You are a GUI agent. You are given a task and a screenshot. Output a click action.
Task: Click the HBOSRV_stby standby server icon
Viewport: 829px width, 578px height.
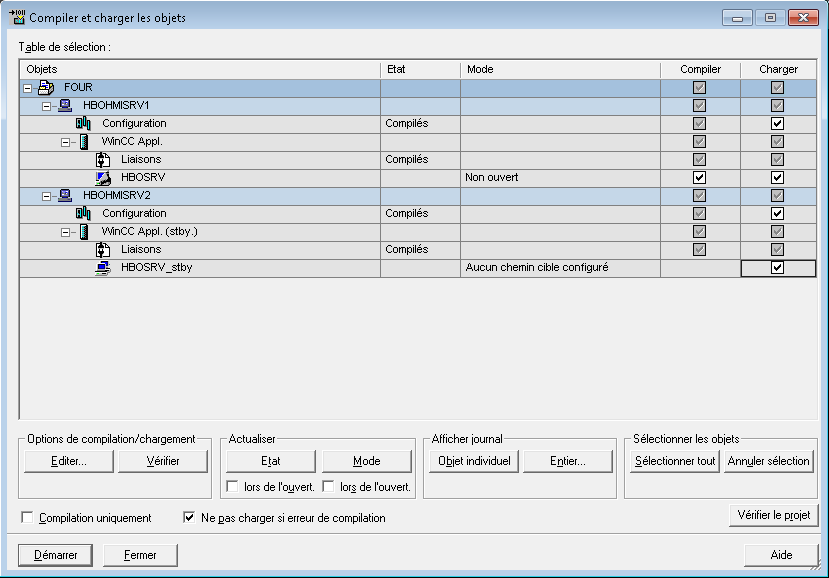pyautogui.click(x=103, y=268)
